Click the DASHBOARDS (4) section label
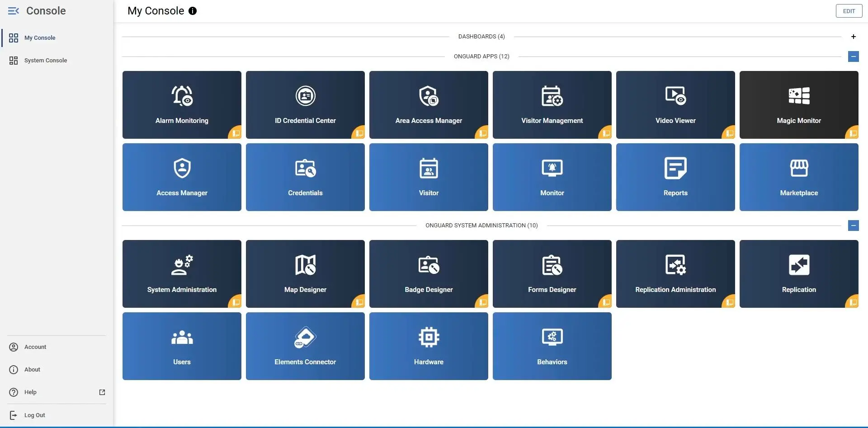 [481, 37]
